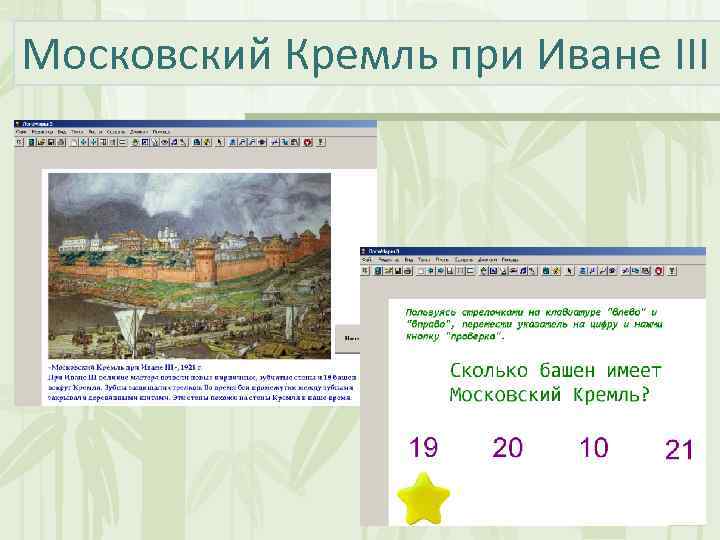Viewport: 720px width, 540px height.
Task: Open the Вид menu in the quiz window
Action: 409,260
